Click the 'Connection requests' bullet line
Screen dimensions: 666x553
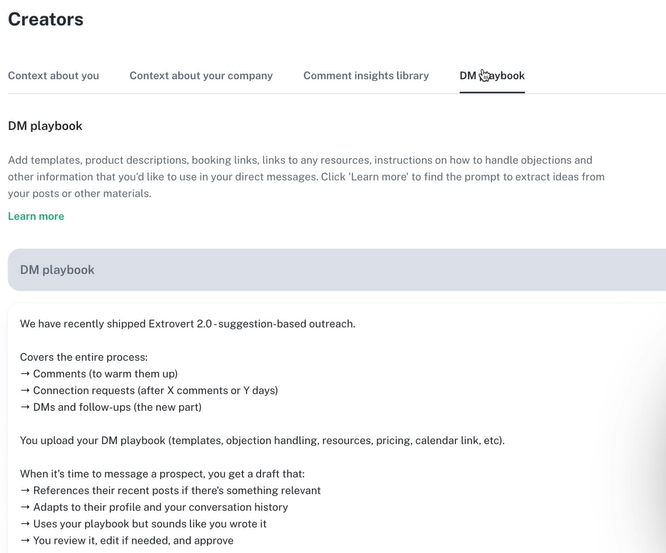pyautogui.click(x=149, y=390)
